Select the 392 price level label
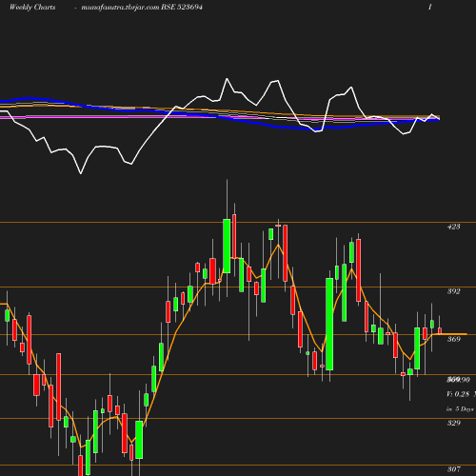Viewport: 476px width, 476px height. pyautogui.click(x=453, y=291)
